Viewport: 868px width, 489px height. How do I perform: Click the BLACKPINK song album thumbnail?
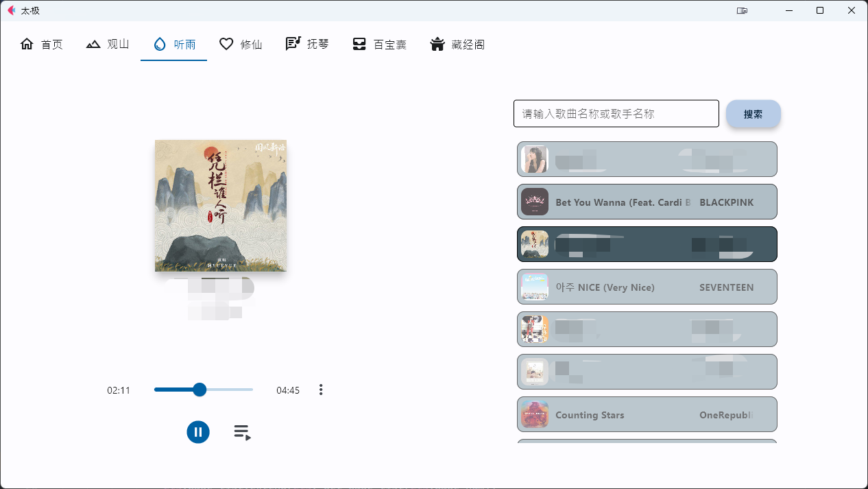[535, 202]
